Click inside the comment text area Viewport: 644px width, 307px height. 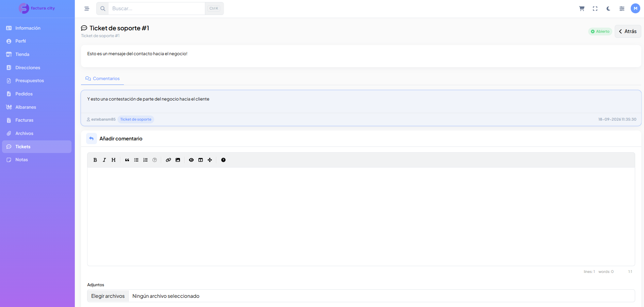[361, 216]
